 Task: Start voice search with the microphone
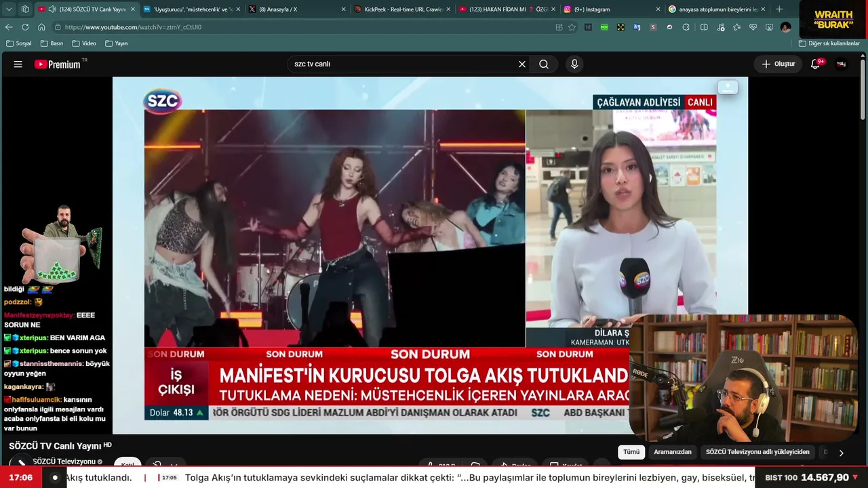pos(574,64)
